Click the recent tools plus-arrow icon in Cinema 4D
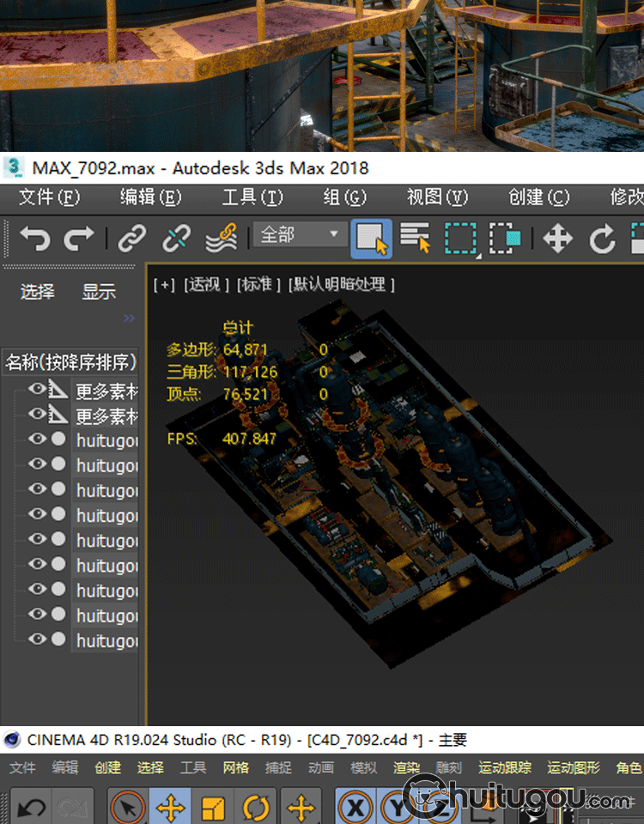Screen dimensions: 644x824 point(301,808)
